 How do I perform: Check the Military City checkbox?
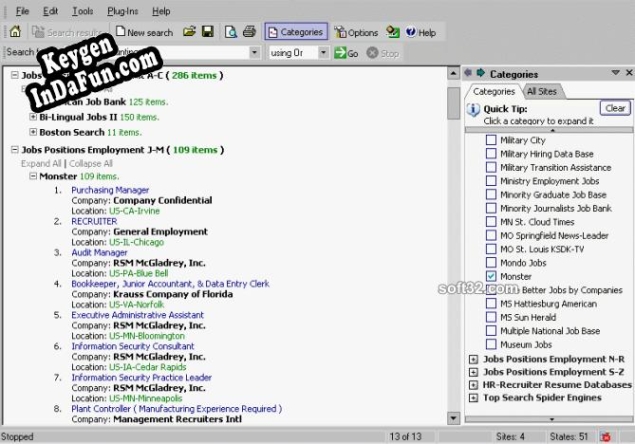pos(491,140)
